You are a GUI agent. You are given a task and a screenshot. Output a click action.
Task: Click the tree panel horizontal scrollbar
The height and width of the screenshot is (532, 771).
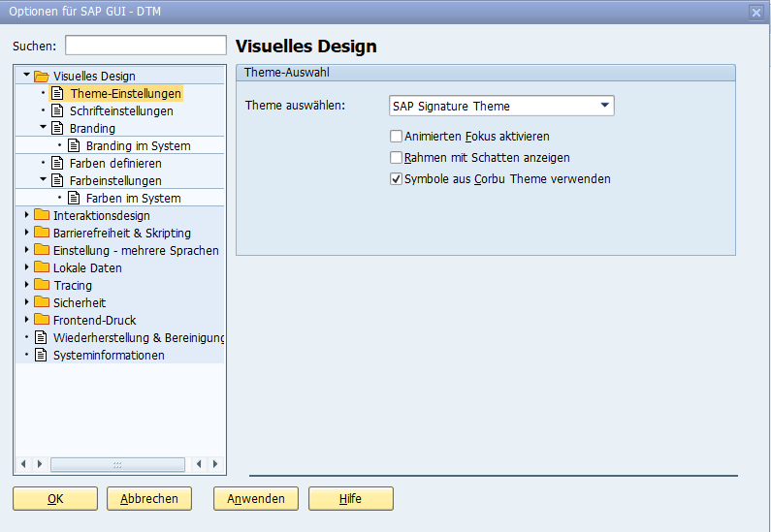pyautogui.click(x=117, y=464)
